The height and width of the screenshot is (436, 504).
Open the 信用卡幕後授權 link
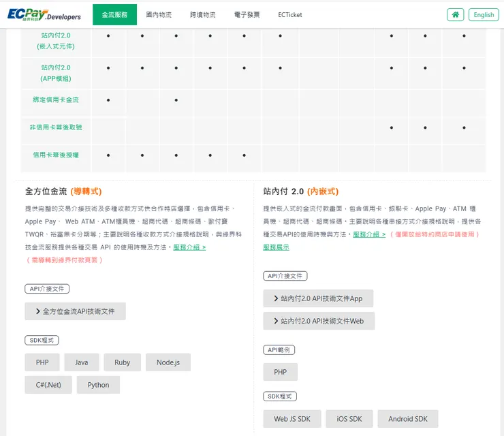[56, 155]
